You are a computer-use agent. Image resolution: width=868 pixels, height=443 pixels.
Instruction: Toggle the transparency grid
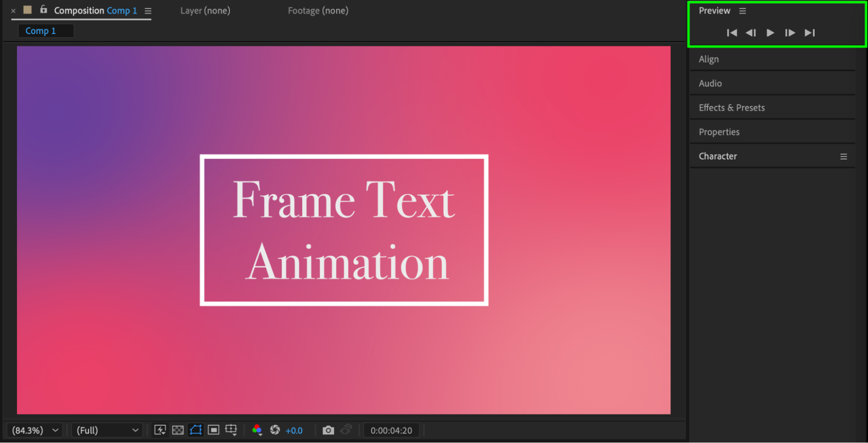click(178, 430)
